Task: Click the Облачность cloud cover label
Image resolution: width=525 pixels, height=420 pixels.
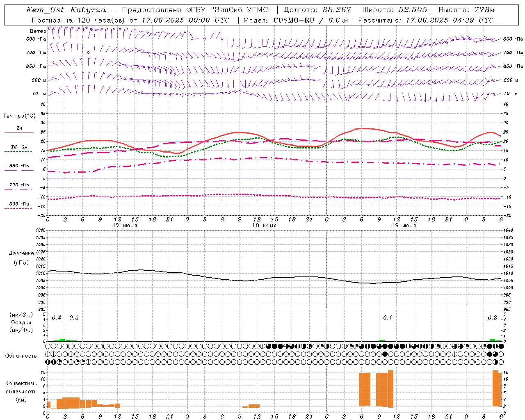Action: tap(21, 356)
